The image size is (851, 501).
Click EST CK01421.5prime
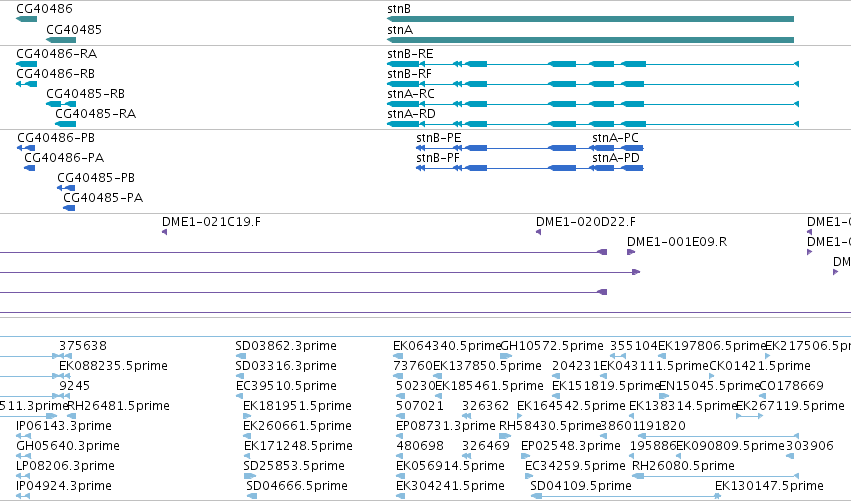click(760, 365)
